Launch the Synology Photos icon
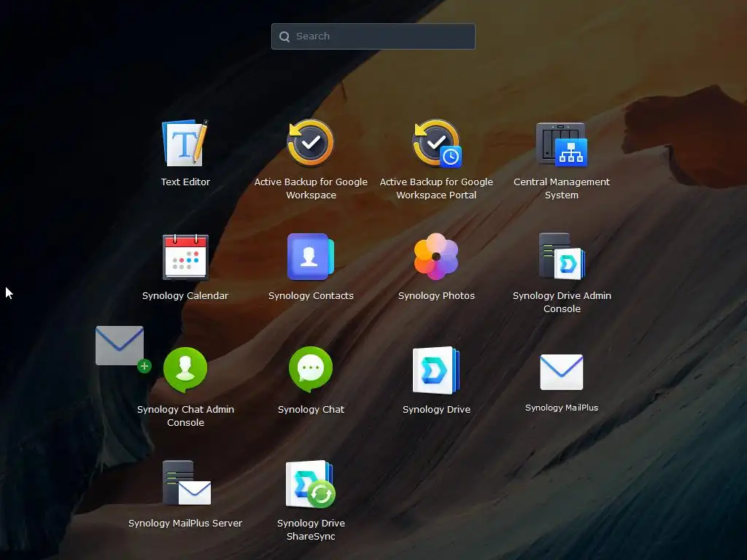The width and height of the screenshot is (747, 560). click(x=436, y=257)
